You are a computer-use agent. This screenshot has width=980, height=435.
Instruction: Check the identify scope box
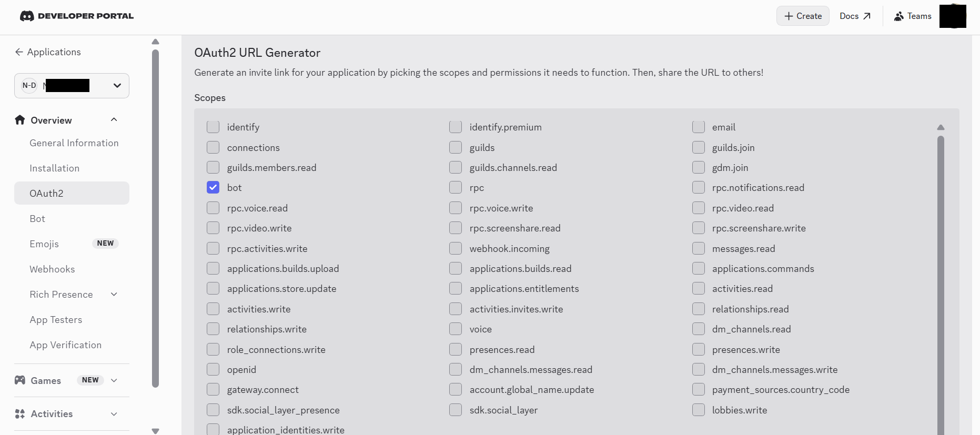coord(213,127)
